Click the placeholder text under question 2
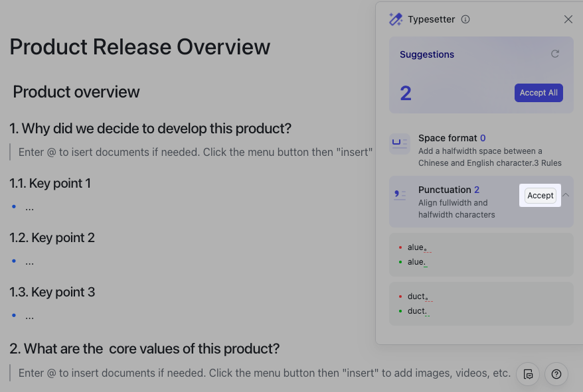 tap(264, 373)
